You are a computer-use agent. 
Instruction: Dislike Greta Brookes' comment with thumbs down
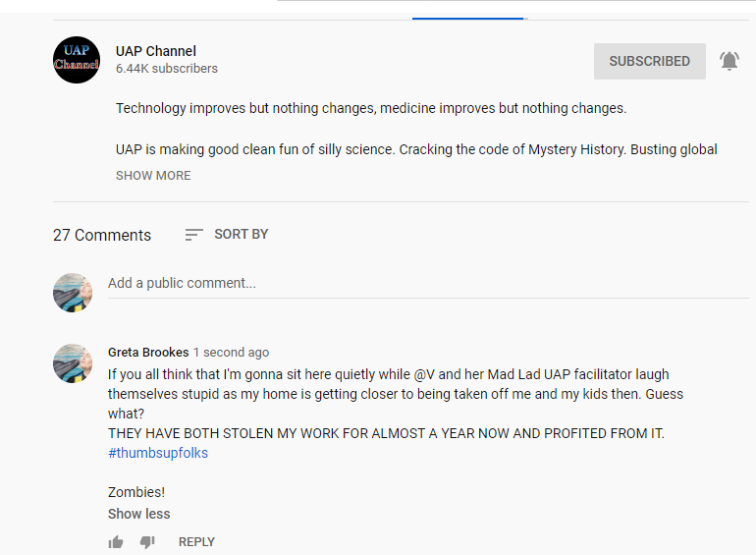[147, 541]
